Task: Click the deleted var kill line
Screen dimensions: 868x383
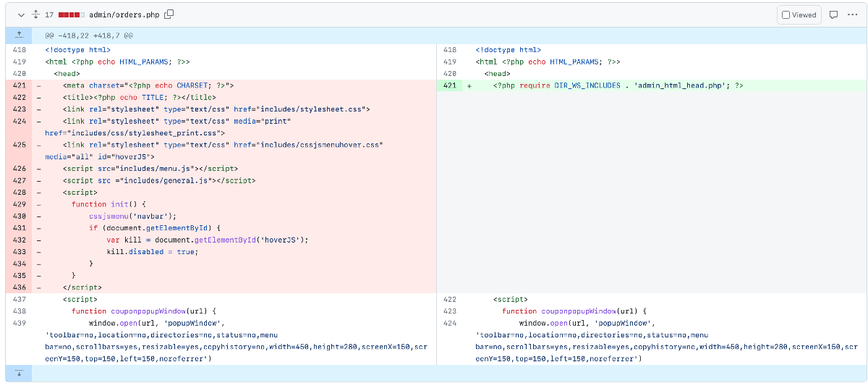Action: click(208, 240)
